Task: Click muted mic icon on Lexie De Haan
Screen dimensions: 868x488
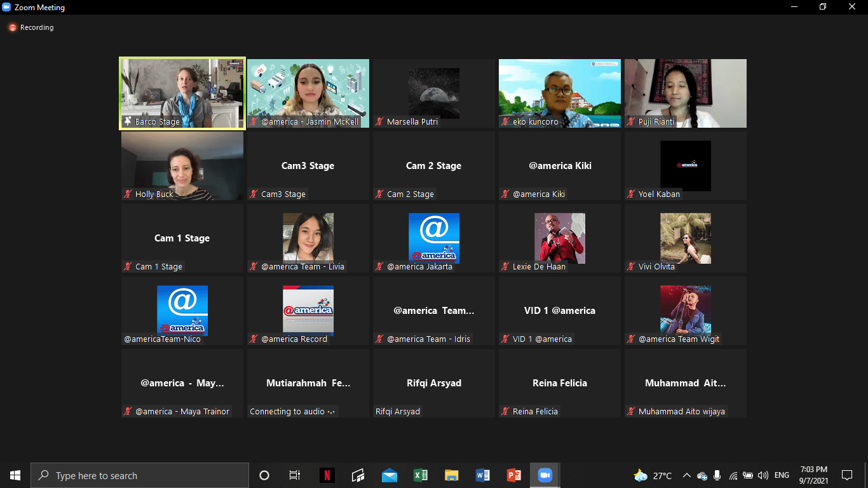Action: [505, 266]
